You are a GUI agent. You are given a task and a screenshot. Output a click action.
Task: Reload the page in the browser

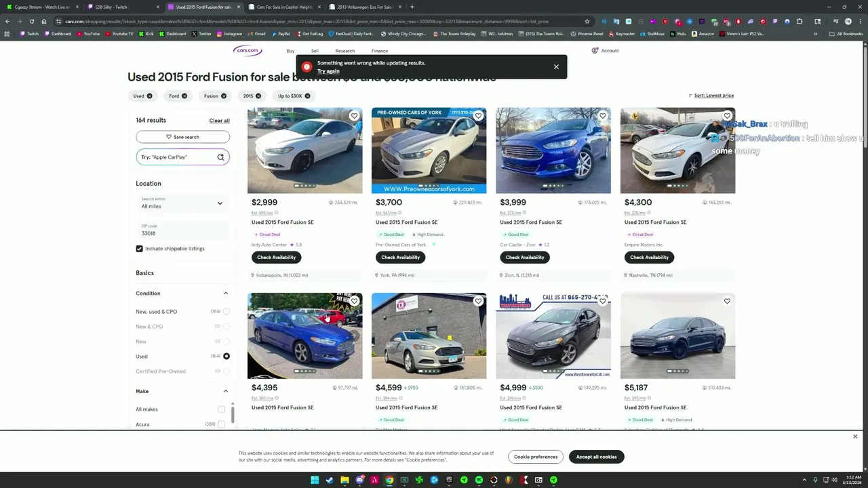tap(32, 21)
